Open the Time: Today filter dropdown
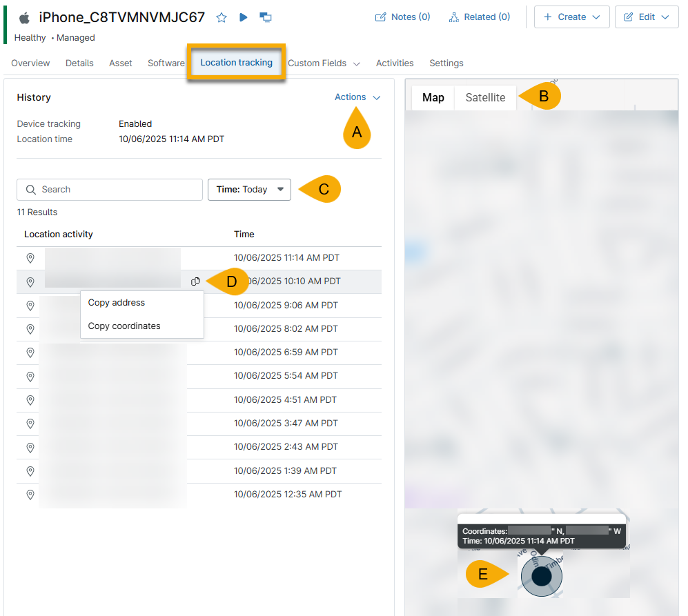 point(249,189)
